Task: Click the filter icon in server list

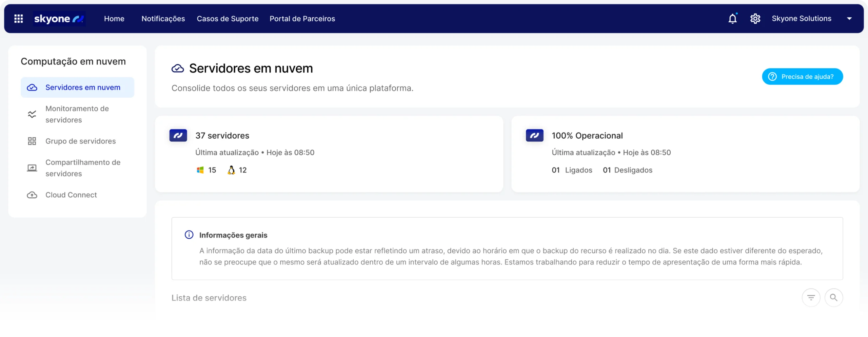Action: coord(811,298)
